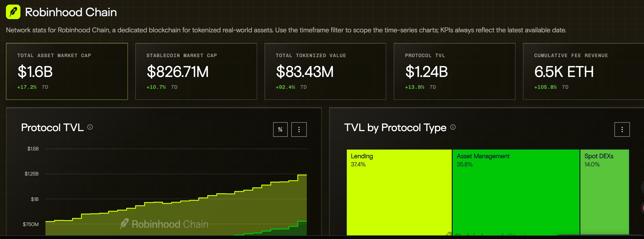Screen dimensions: 644x239
Task: Open TVL by Protocol Type info icon
Action: pyautogui.click(x=453, y=127)
